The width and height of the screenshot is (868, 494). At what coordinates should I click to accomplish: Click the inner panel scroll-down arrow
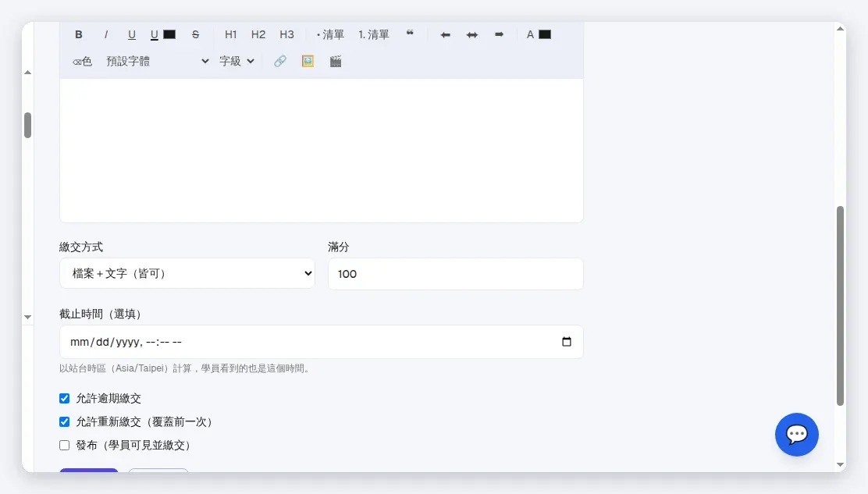[x=27, y=317]
